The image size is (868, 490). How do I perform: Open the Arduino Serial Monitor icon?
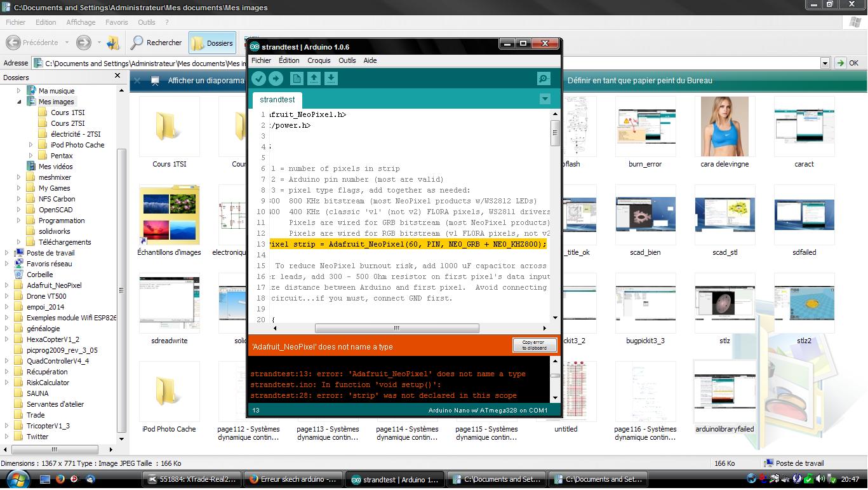pos(544,78)
